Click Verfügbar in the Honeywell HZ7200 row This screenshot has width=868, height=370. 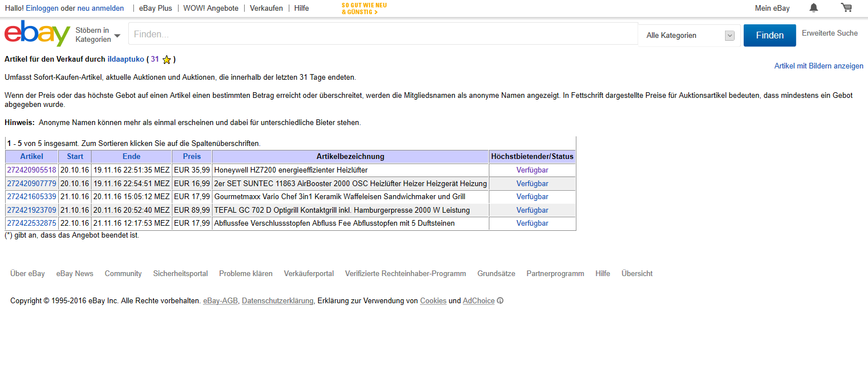click(x=532, y=170)
